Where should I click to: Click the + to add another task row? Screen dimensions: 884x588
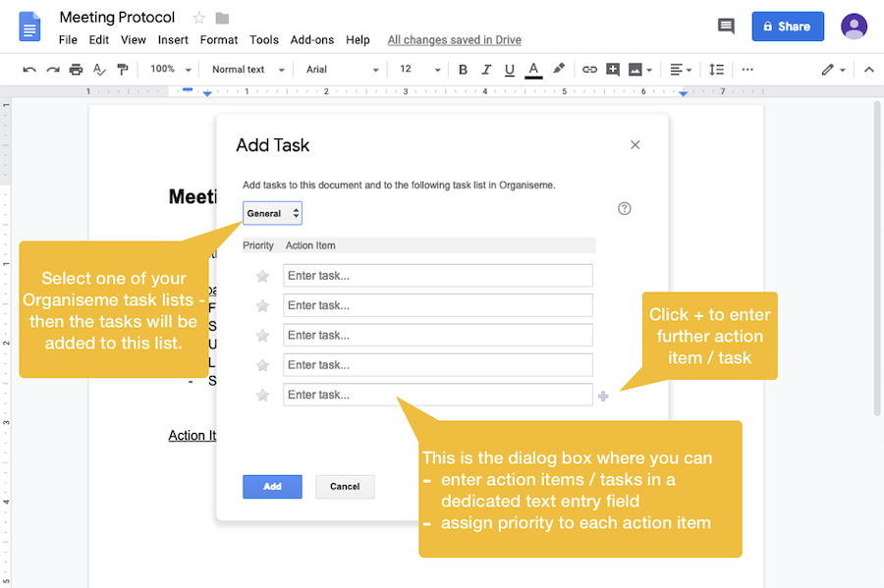point(603,394)
